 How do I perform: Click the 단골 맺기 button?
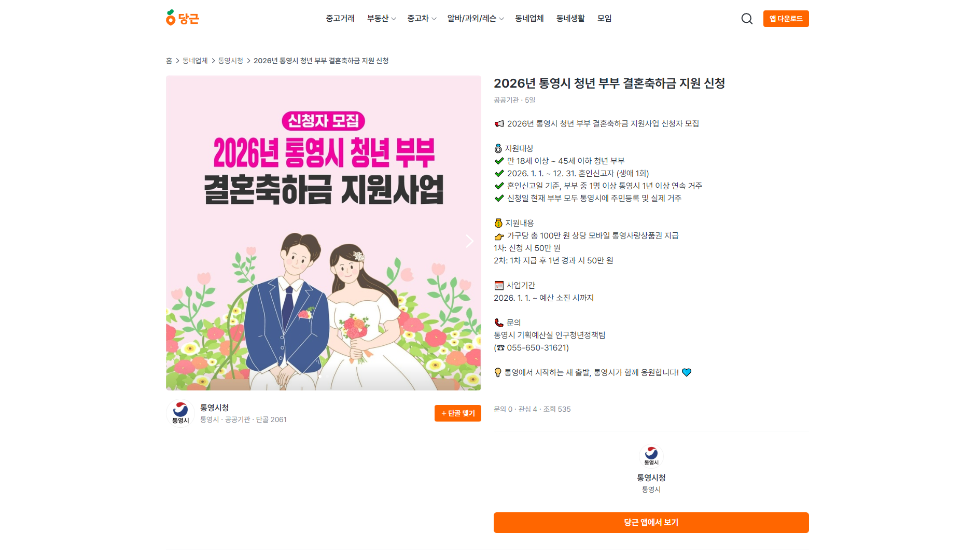(x=457, y=413)
